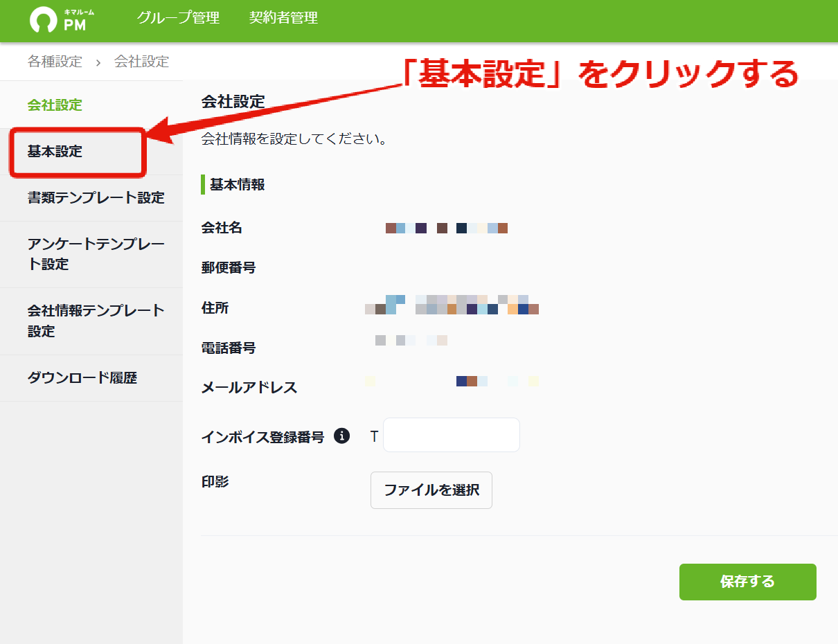Click the キマルーム PM logo
Image resolution: width=838 pixels, height=644 pixels.
(x=62, y=19)
